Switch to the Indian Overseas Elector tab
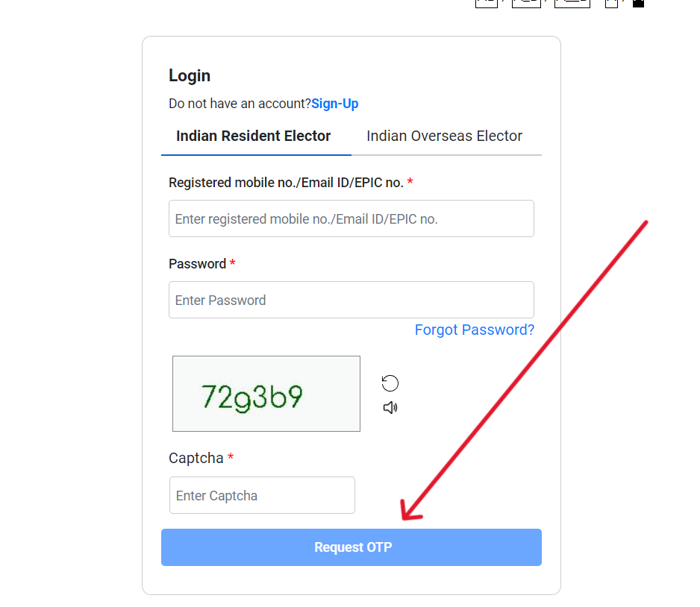The width and height of the screenshot is (700, 607). point(444,136)
